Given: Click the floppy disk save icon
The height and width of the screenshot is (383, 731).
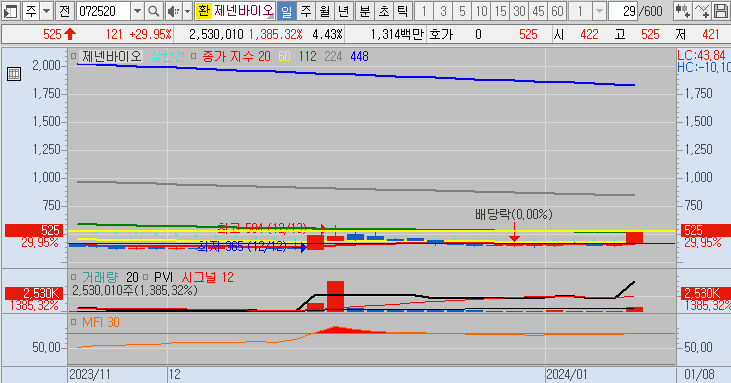Looking at the screenshot, I should coord(720,11).
